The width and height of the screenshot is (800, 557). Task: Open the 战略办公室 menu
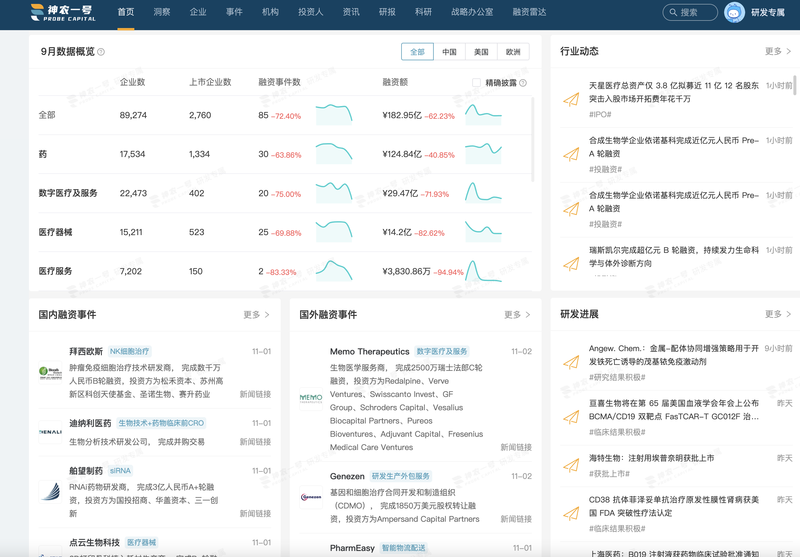[472, 12]
